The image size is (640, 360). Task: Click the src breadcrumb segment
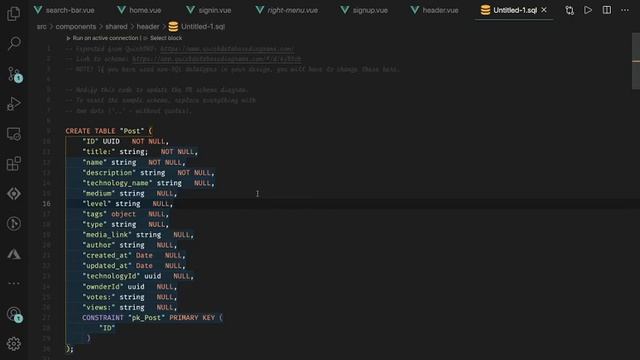tap(41, 27)
